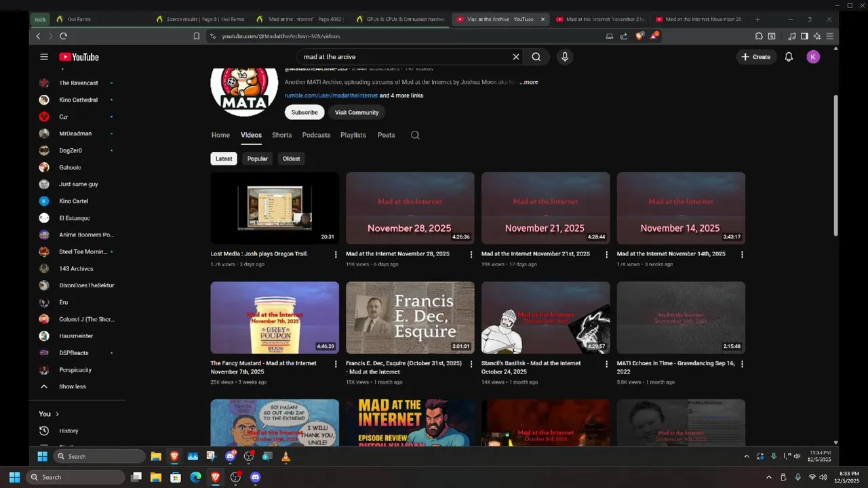Open the rumble.com/user/madattheinternet link
Viewport: 868px width, 488px height.
pos(331,96)
